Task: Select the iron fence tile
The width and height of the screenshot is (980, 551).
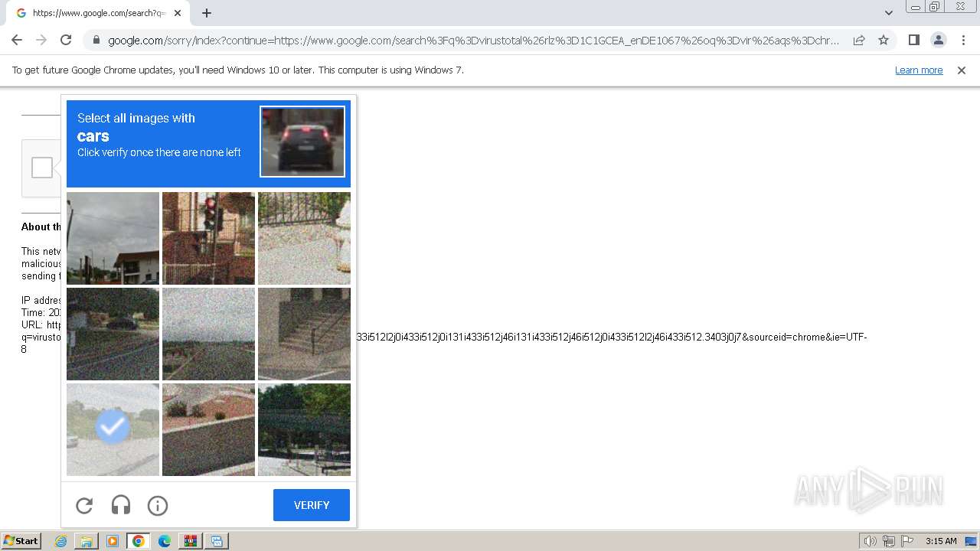Action: coord(304,238)
